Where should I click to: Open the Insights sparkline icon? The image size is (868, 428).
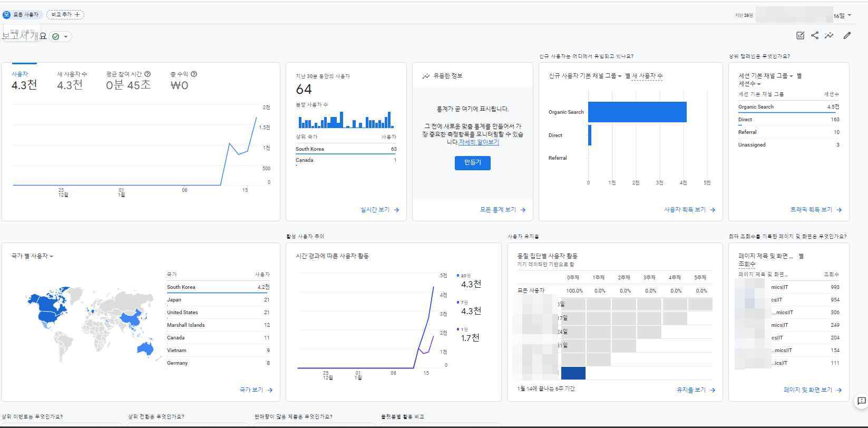click(829, 36)
